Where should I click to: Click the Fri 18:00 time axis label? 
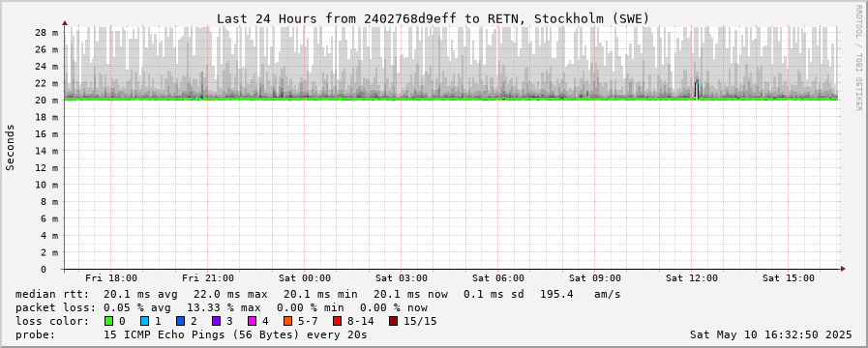(x=110, y=278)
